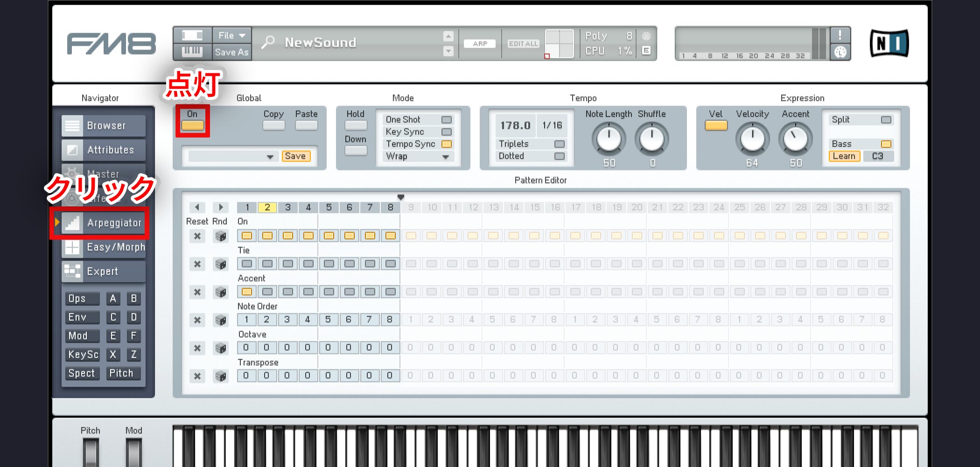
Task: Shift pattern right with the right arrow
Action: point(221,207)
